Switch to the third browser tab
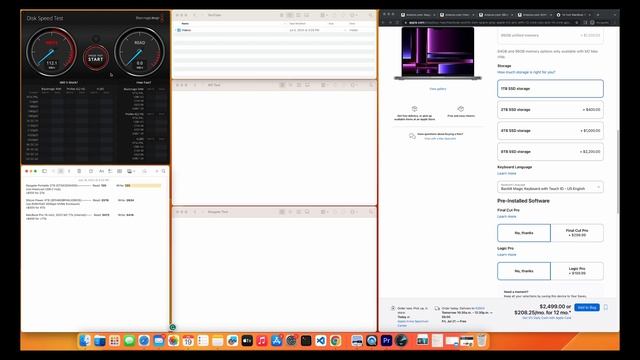The width and height of the screenshot is (640, 360). pyautogui.click(x=495, y=15)
